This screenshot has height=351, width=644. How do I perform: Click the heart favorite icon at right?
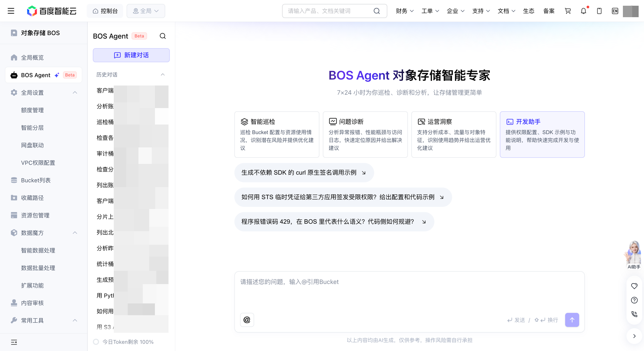point(634,286)
